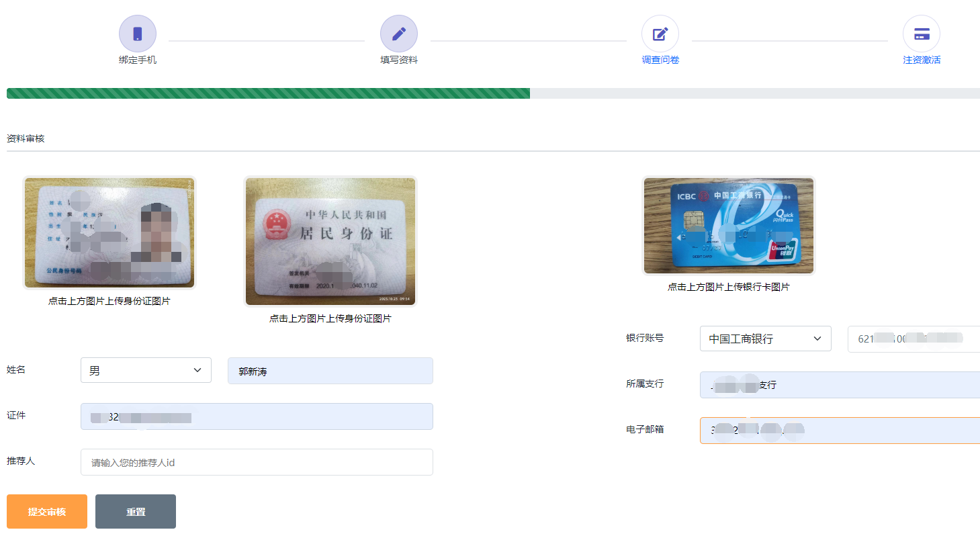The height and width of the screenshot is (536, 980).
Task: Click the pencil icon for 填写资料 step
Action: click(x=399, y=34)
